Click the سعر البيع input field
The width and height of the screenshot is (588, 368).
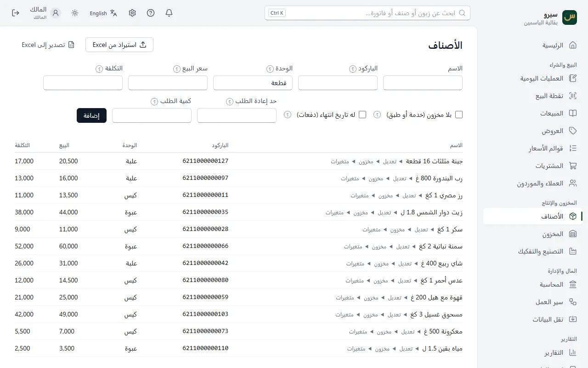[168, 83]
